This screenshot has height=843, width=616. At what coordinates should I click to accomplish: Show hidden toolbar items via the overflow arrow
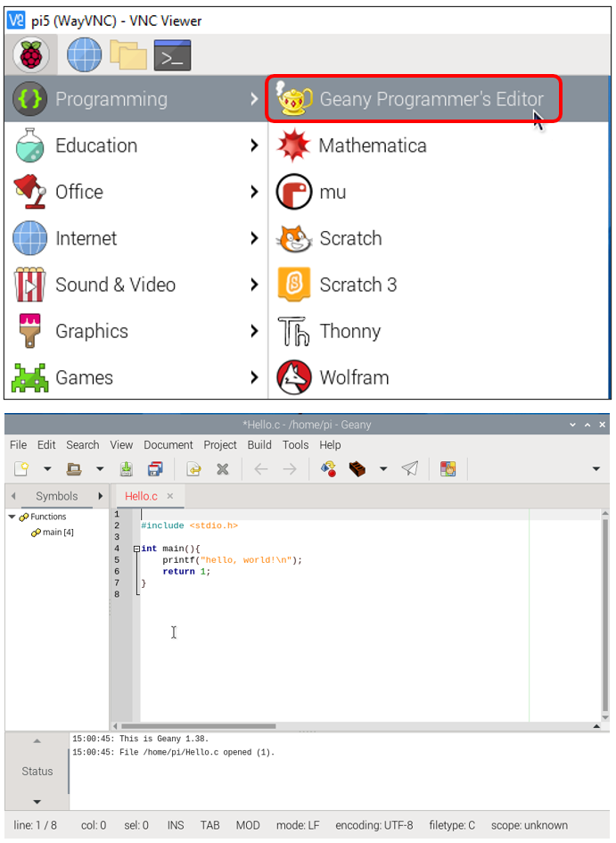596,469
